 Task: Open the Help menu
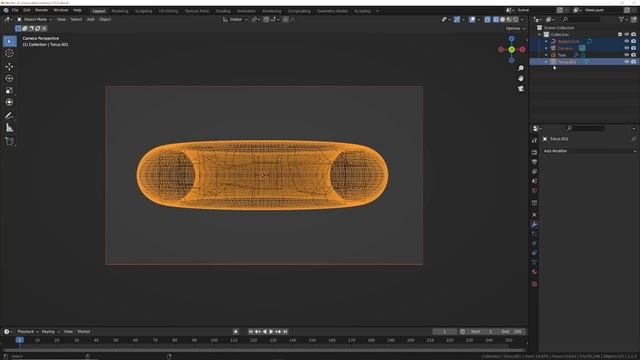[x=77, y=10]
